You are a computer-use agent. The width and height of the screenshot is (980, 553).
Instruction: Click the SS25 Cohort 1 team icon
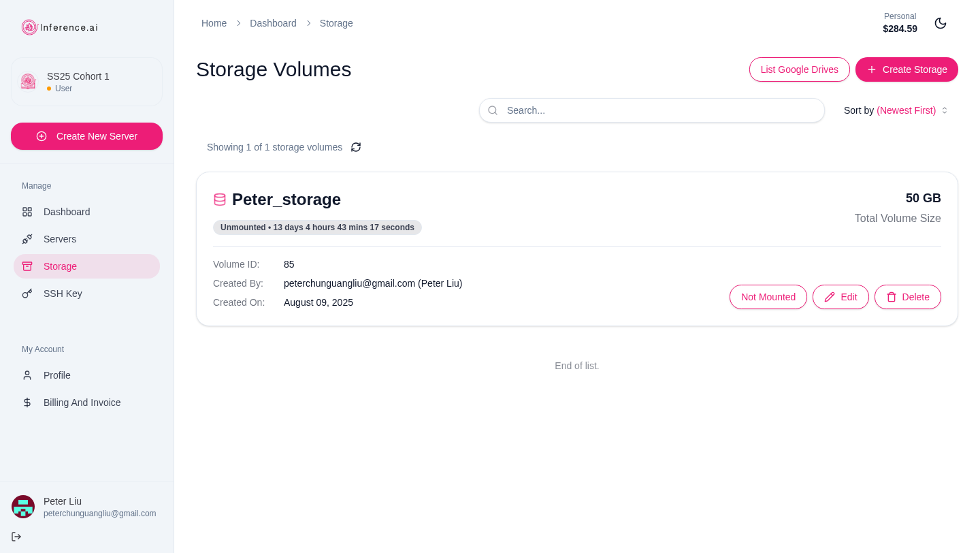click(28, 82)
